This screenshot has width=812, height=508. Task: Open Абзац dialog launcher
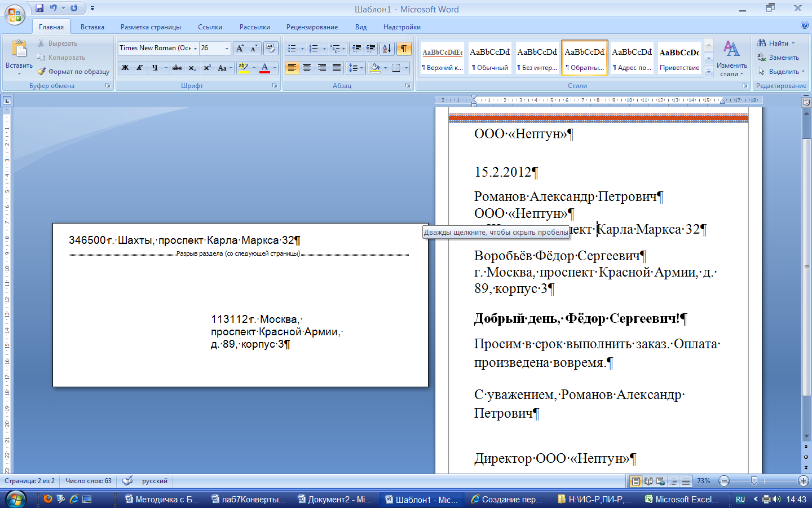[408, 86]
